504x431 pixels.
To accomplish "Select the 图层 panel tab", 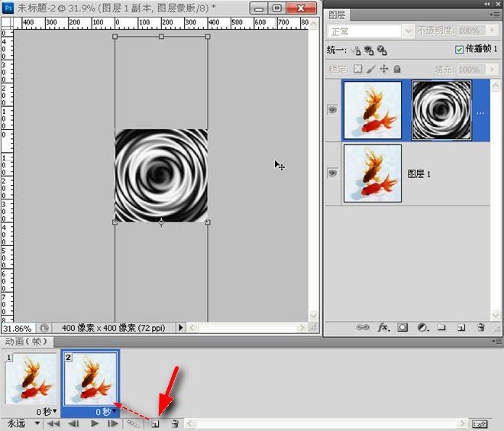I will point(338,15).
